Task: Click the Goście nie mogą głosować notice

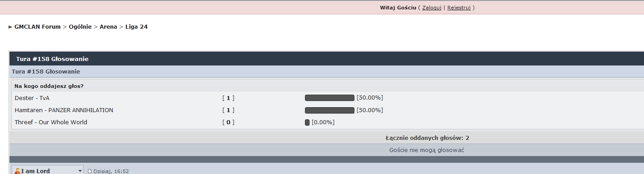Action: (427, 150)
